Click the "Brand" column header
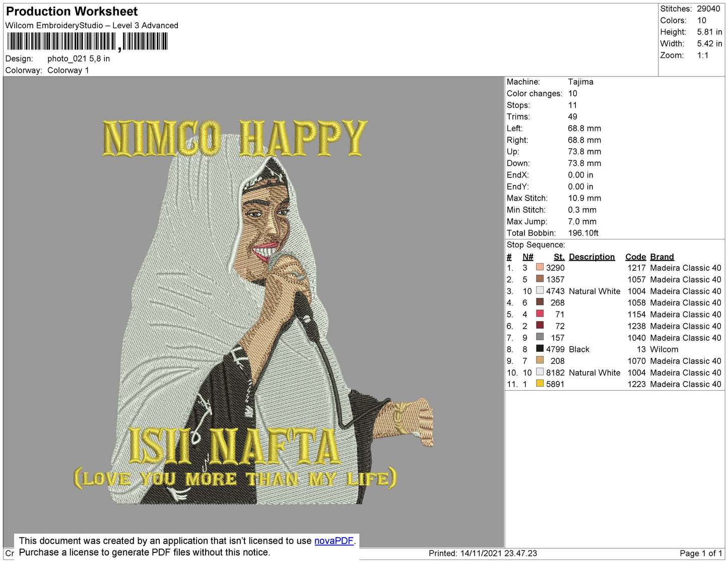The image size is (728, 563). click(x=662, y=257)
